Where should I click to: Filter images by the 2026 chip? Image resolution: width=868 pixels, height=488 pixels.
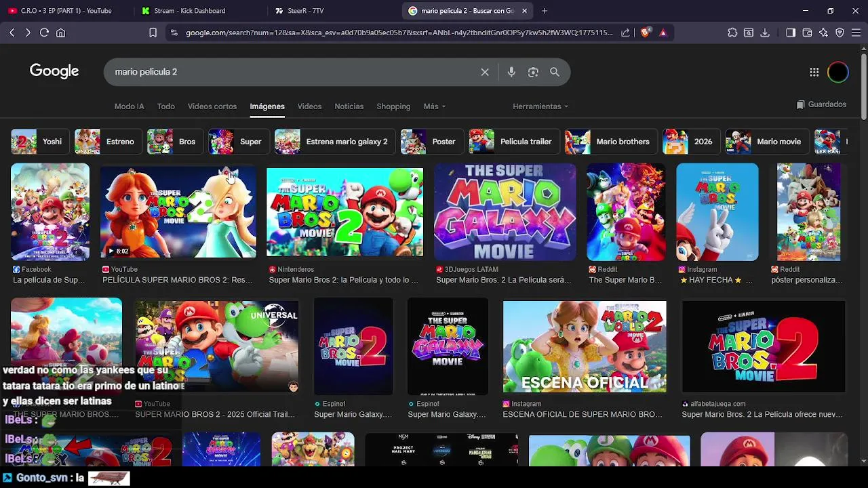pyautogui.click(x=692, y=142)
